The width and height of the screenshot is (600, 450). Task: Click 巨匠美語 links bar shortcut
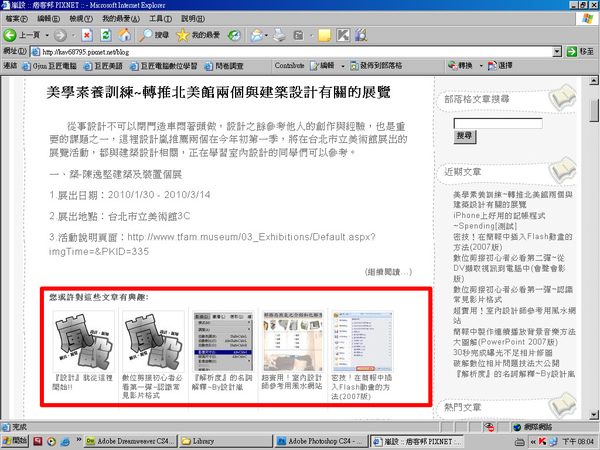click(x=103, y=66)
